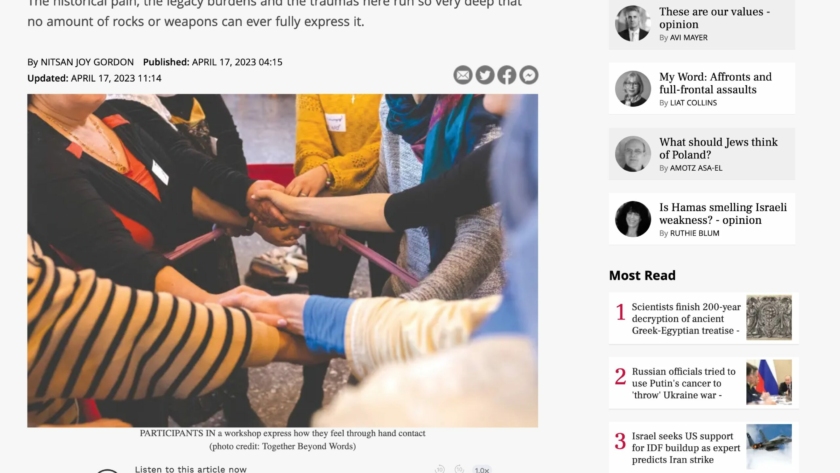Send the article via Messenger icon
This screenshot has width=840, height=473.
(529, 75)
